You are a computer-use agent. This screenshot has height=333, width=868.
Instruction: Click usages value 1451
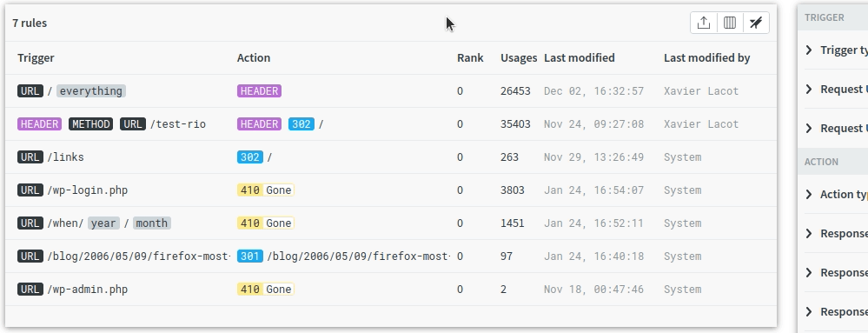point(513,223)
